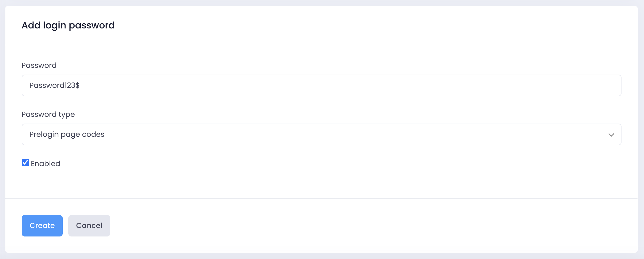Click the Password field label
This screenshot has height=259, width=644.
pos(39,65)
